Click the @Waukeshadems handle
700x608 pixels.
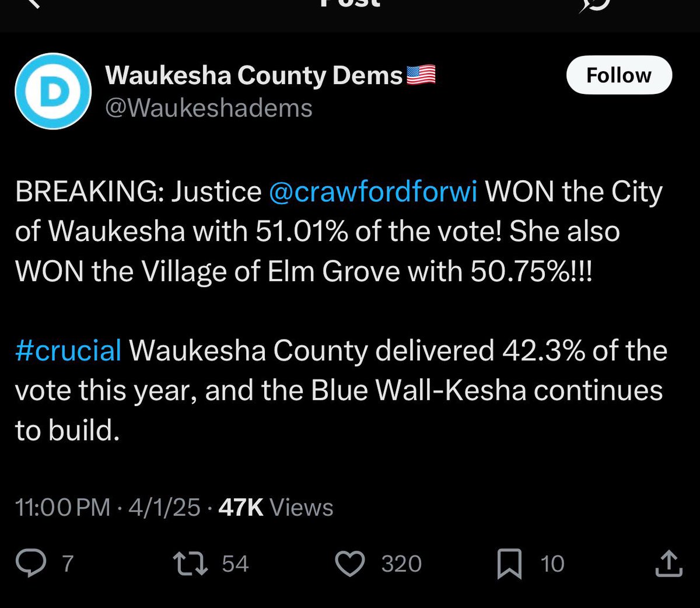coord(208,108)
